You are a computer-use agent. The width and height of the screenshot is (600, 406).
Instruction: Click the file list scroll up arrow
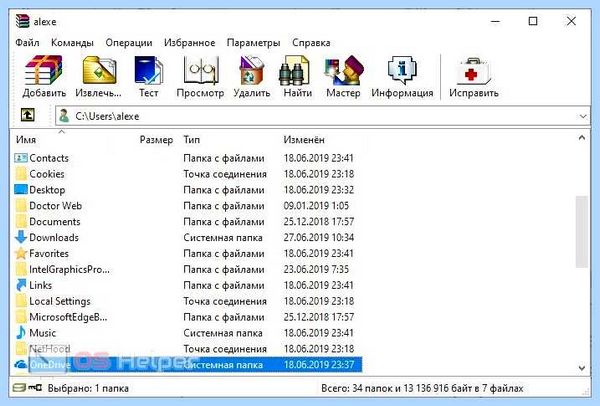click(x=582, y=138)
